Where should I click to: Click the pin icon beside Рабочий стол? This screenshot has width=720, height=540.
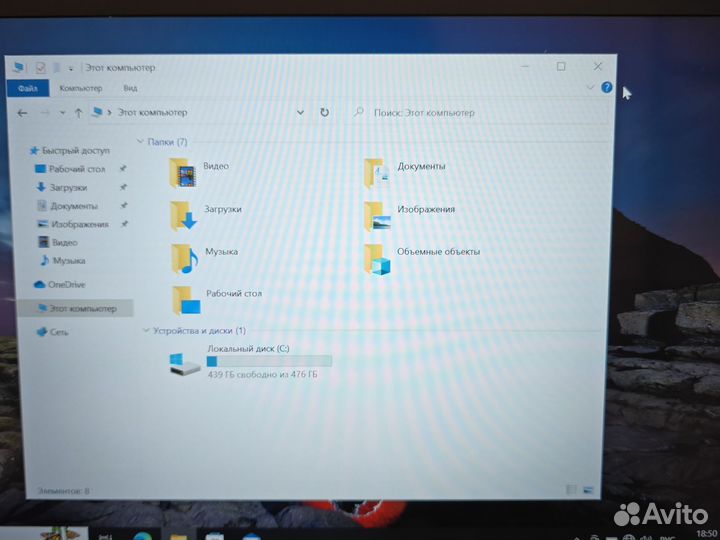pos(123,169)
